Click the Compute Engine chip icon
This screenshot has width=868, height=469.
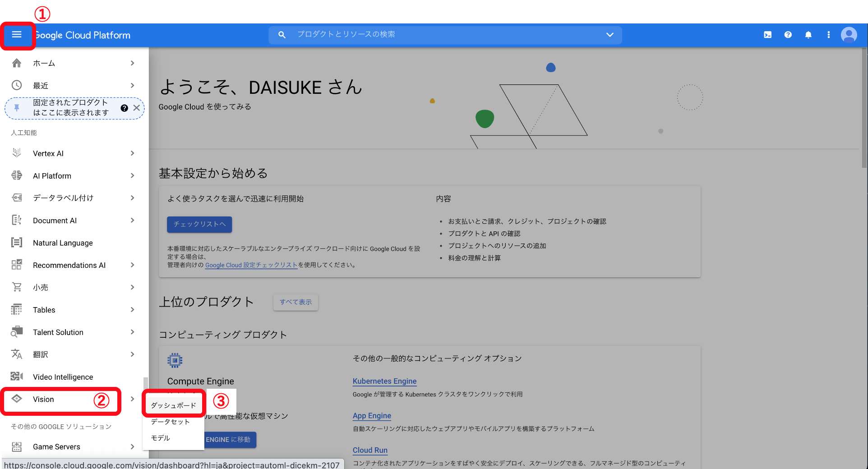tap(175, 360)
